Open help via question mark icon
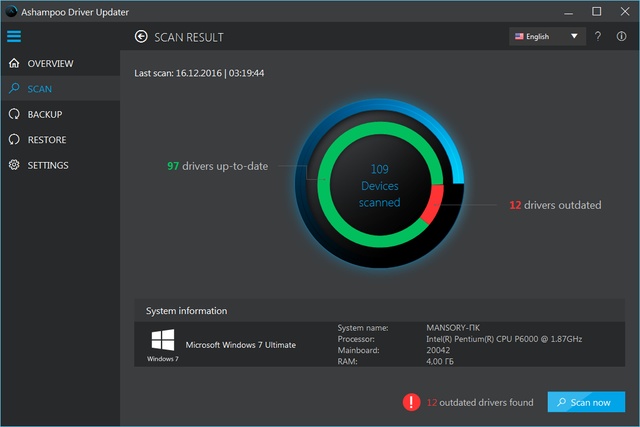The height and width of the screenshot is (427, 640). [x=598, y=37]
